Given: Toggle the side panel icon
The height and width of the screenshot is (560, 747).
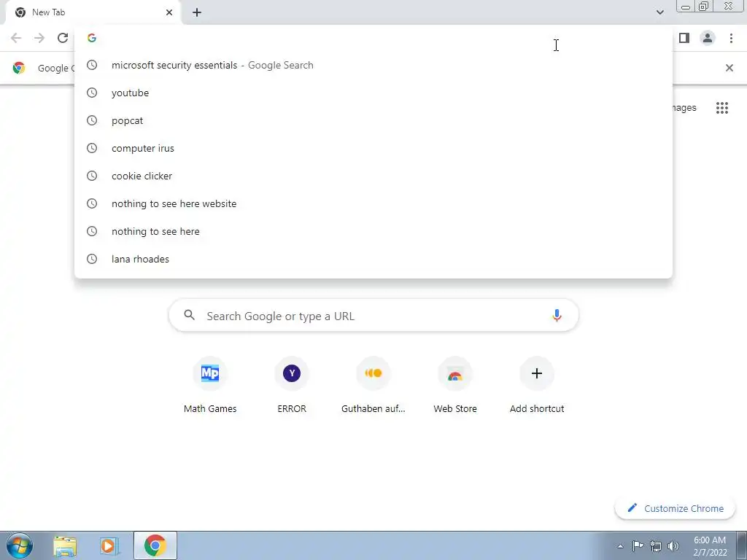Looking at the screenshot, I should coord(684,38).
